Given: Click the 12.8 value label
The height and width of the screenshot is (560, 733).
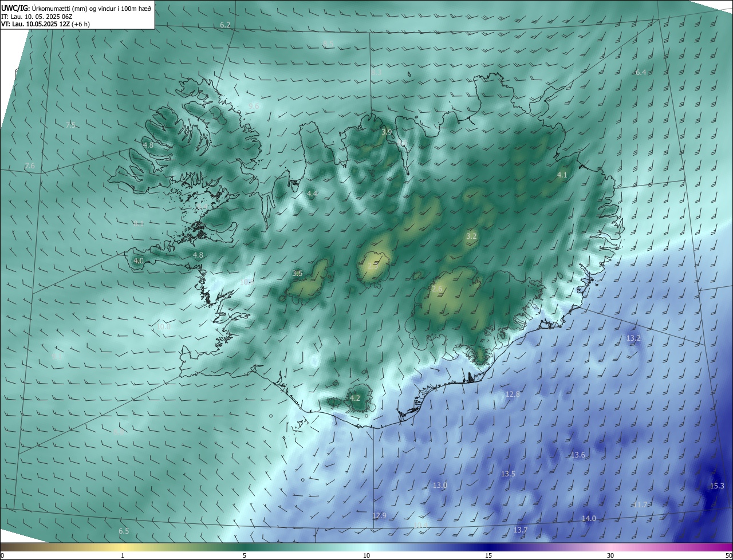Looking at the screenshot, I should pyautogui.click(x=513, y=394).
